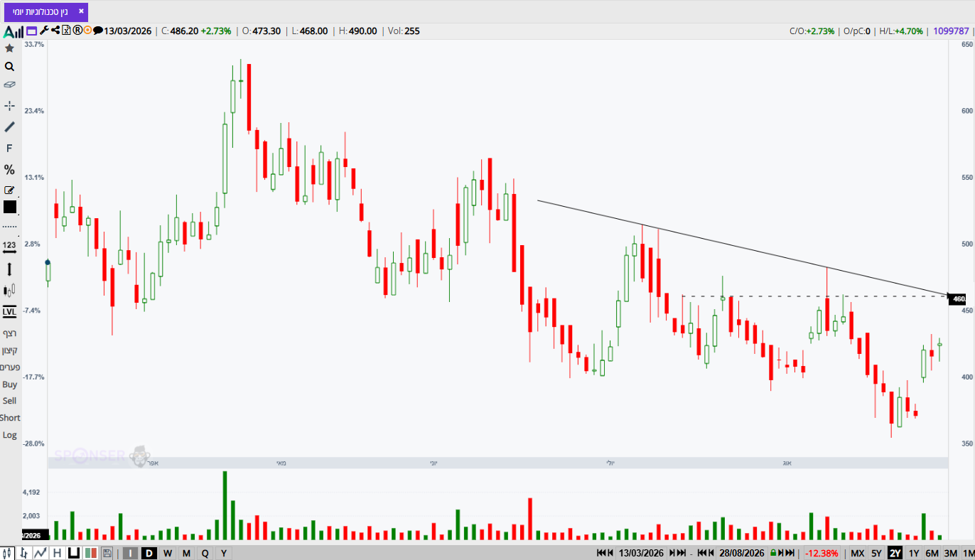The height and width of the screenshot is (560, 975).
Task: Click the 28/08/2026 end date field
Action: click(x=740, y=553)
